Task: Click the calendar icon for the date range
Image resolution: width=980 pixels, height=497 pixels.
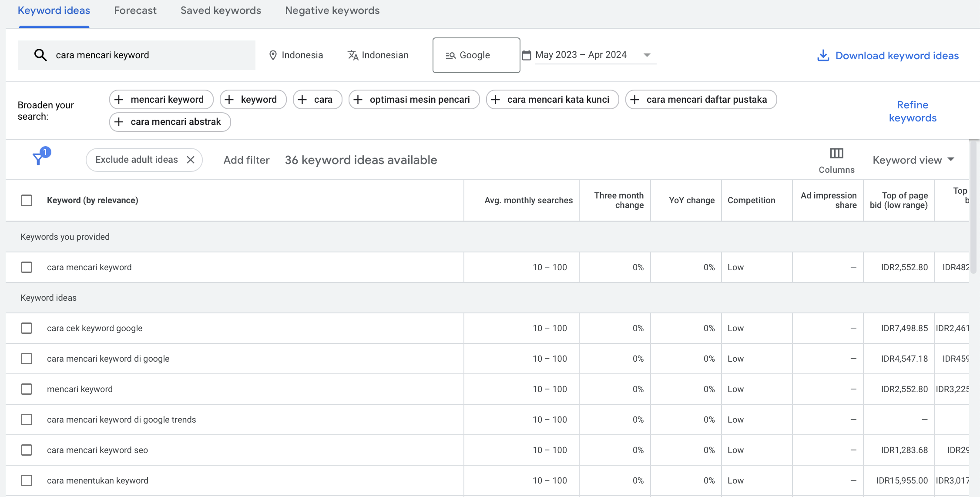Action: [527, 55]
